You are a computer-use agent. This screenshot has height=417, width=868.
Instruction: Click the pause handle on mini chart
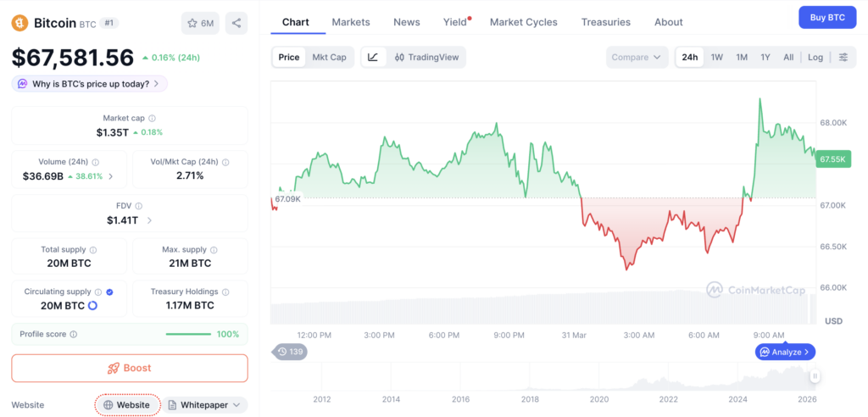[815, 376]
